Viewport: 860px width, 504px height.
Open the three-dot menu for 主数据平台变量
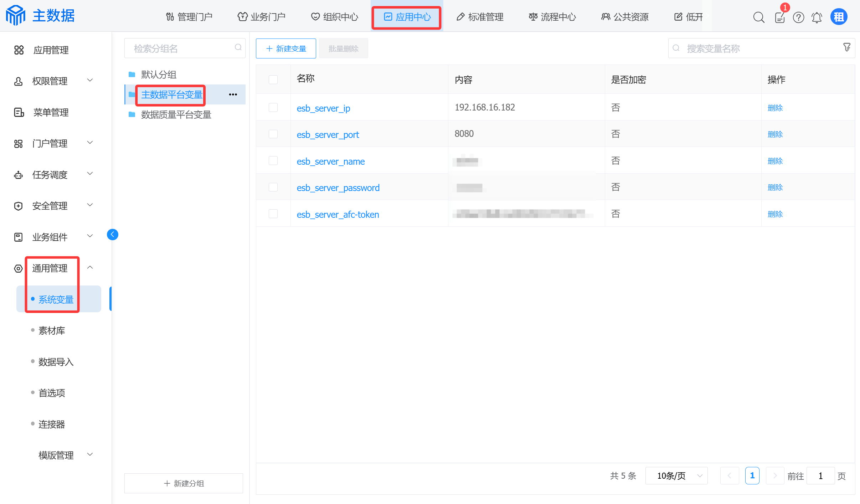233,94
